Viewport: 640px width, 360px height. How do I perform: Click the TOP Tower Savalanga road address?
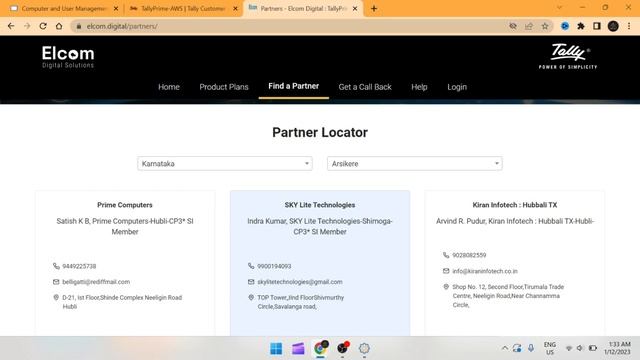pyautogui.click(x=301, y=302)
